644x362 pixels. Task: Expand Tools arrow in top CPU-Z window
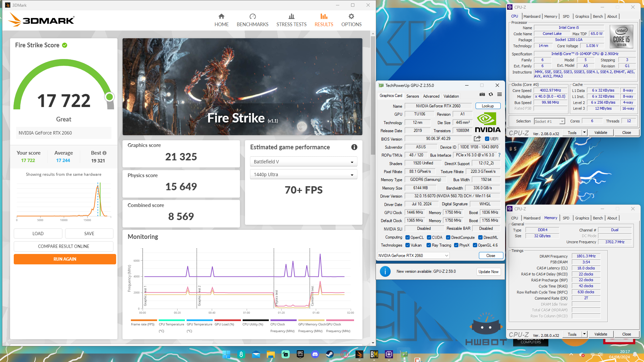[x=584, y=133]
